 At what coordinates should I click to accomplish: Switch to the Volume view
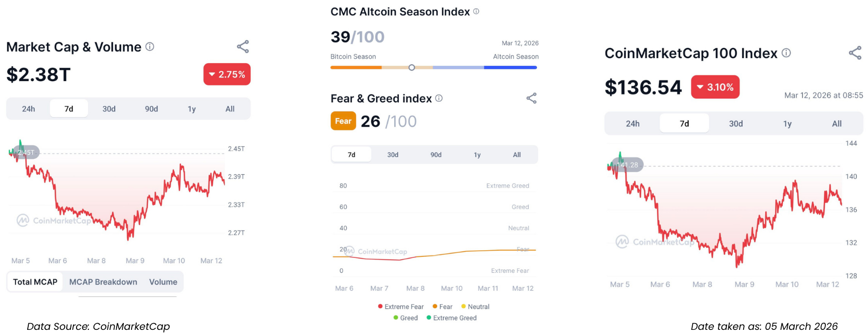tap(163, 282)
